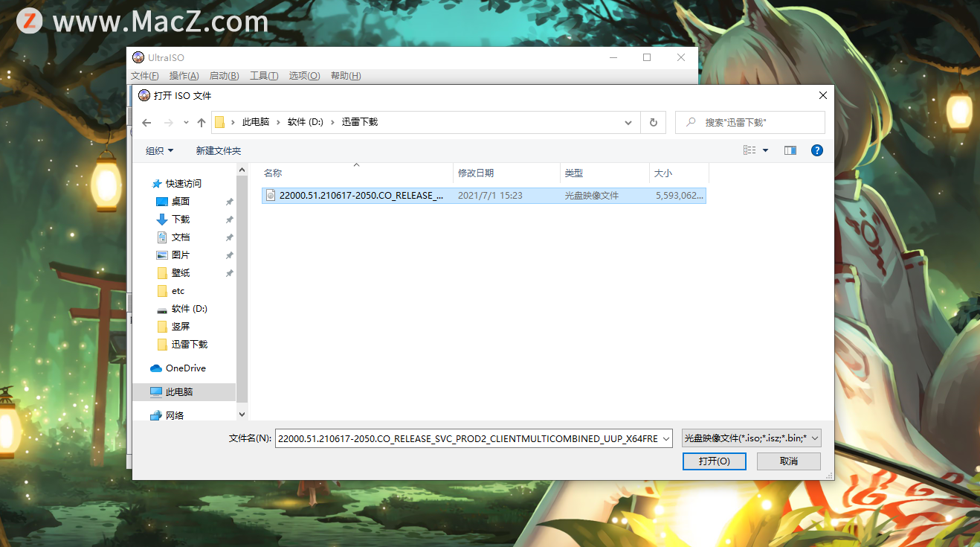Screen dimensions: 980x547
Task: Click the pin icon next to 桌面
Action: point(229,202)
